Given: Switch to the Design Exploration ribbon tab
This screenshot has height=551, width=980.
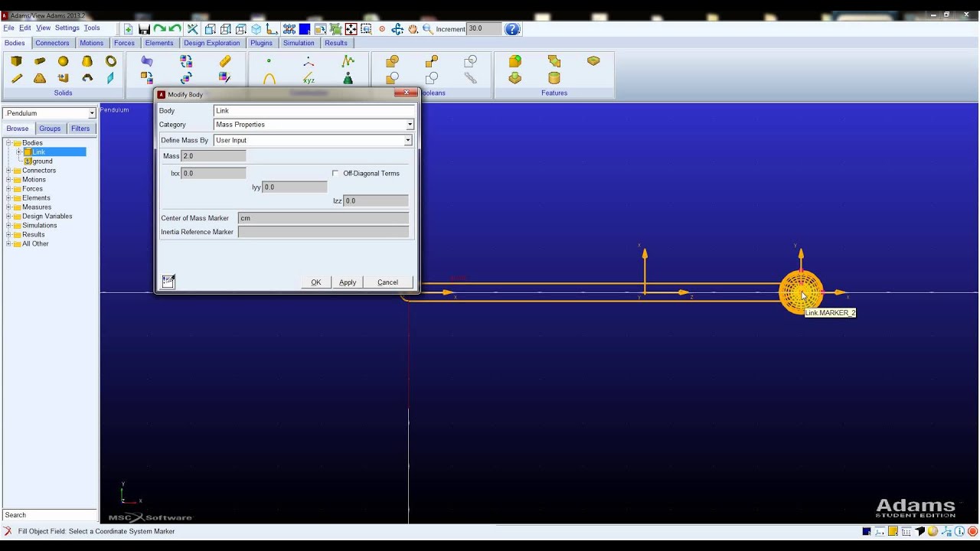Looking at the screenshot, I should (212, 43).
